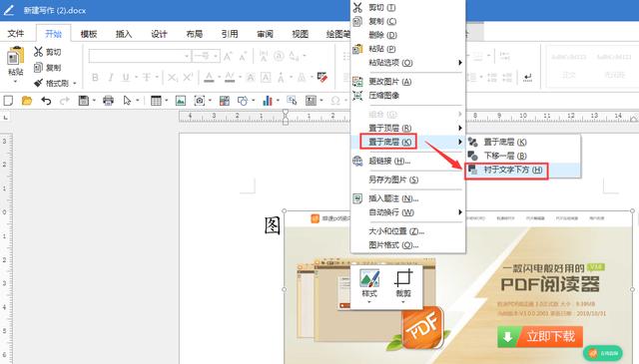Click the tab stop selector at ruler corner
The width and height of the screenshot is (639, 364).
tap(6, 118)
